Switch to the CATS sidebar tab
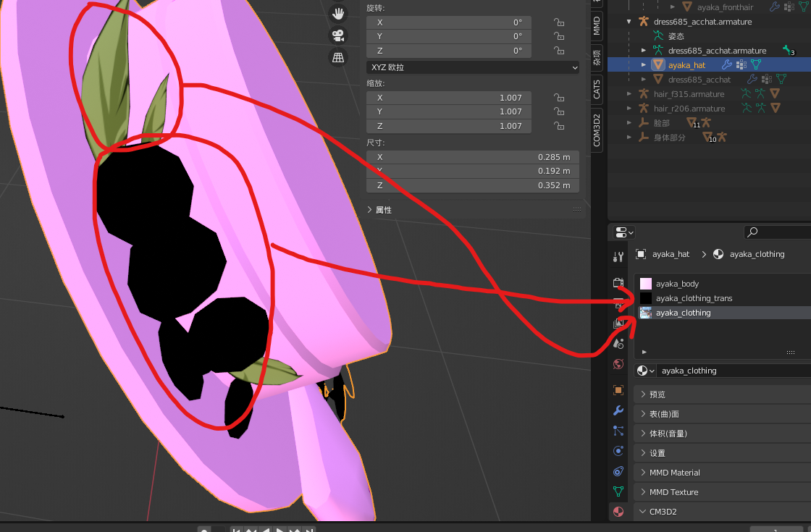This screenshot has height=532, width=811. 596,87
